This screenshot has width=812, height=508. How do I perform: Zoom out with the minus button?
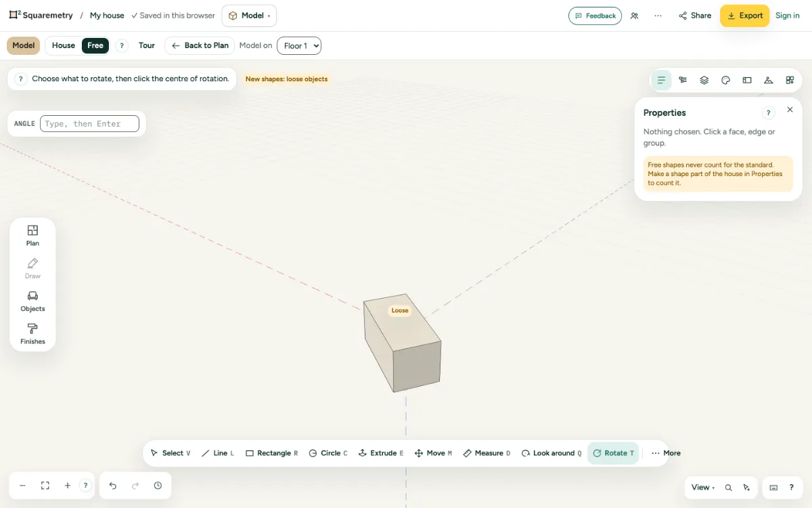click(x=22, y=486)
